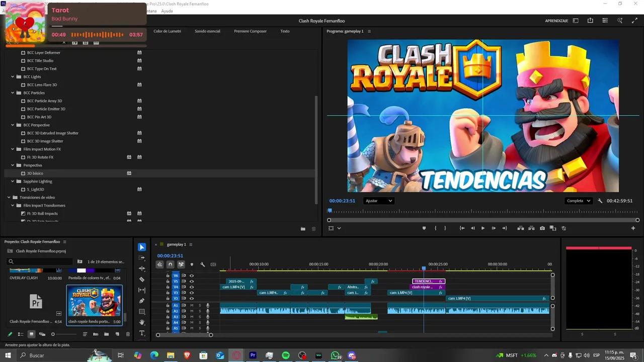Screen dimensions: 644x362
Task: Select the Pen tool
Action: (x=142, y=301)
